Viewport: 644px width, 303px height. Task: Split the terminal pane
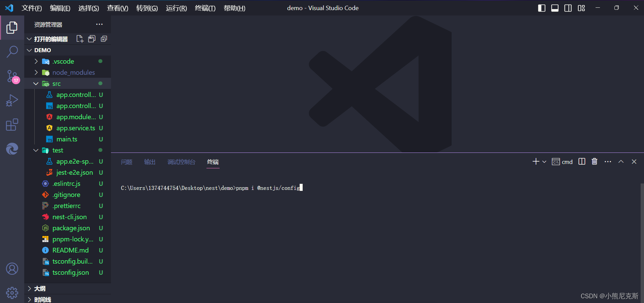pos(582,162)
